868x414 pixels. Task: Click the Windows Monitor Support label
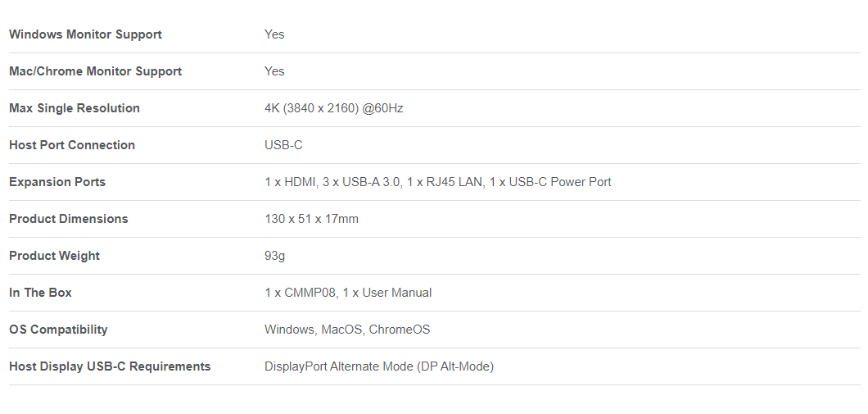tap(85, 34)
